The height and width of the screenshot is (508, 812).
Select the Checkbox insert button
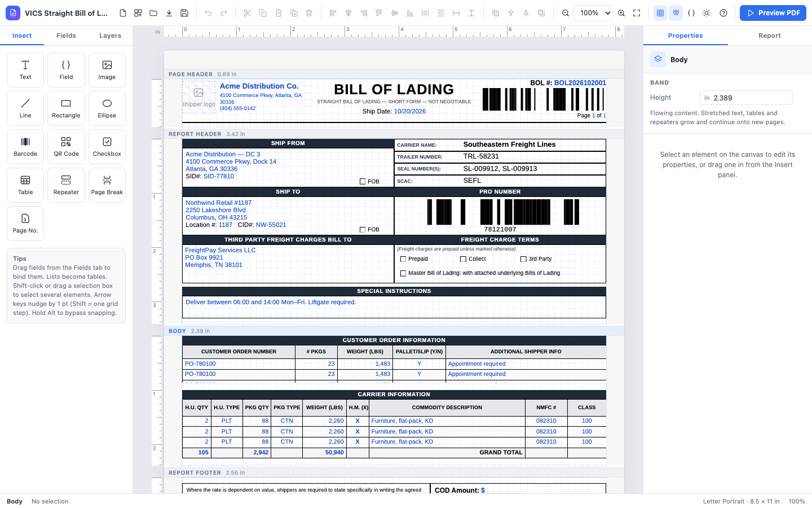click(x=107, y=147)
